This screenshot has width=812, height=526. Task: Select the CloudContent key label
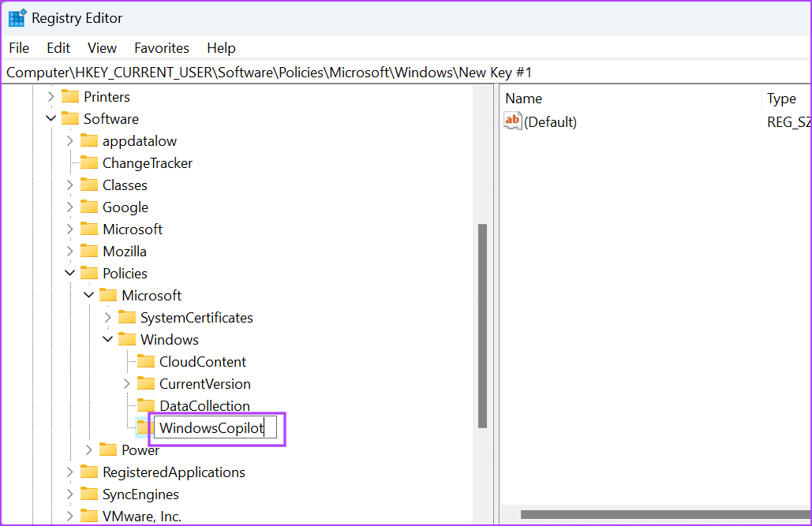point(203,361)
